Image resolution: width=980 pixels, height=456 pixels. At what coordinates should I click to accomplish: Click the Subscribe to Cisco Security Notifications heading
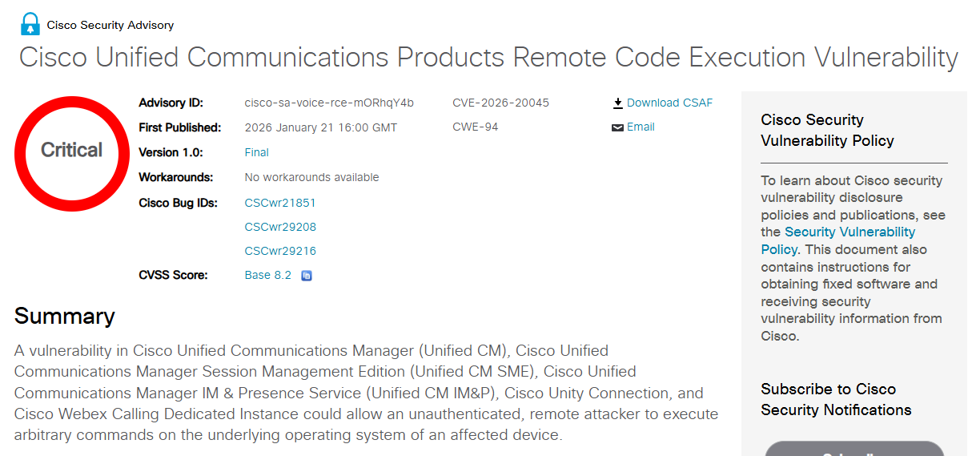836,399
